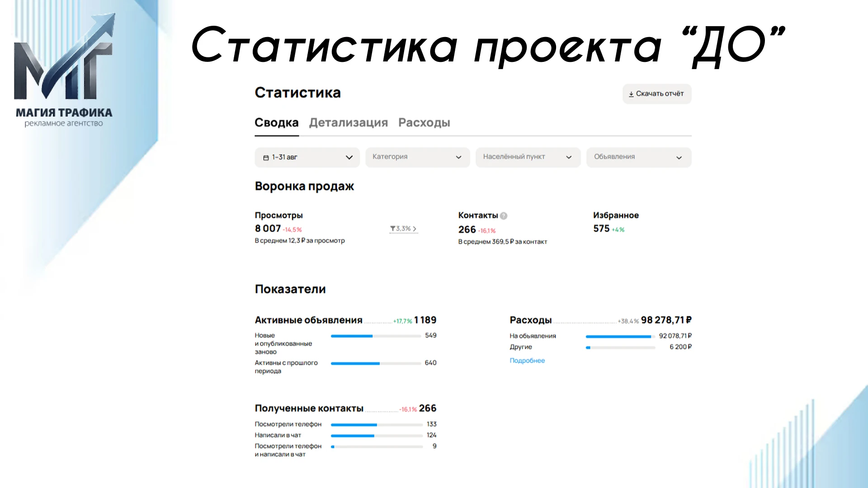Viewport: 868px width, 488px height.
Task: Click the chevron arrow in the Категория filter
Action: pyautogui.click(x=458, y=158)
